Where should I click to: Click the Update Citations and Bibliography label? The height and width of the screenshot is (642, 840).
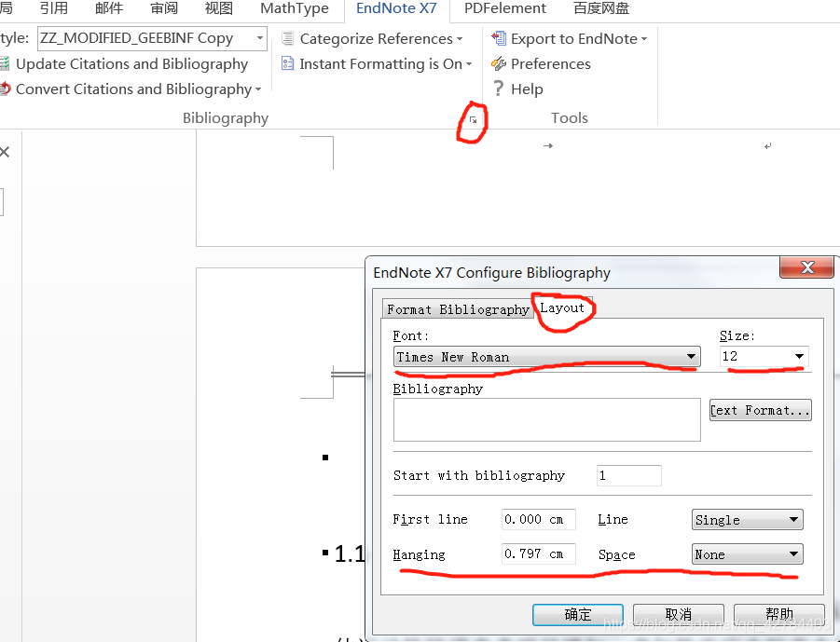click(x=131, y=63)
